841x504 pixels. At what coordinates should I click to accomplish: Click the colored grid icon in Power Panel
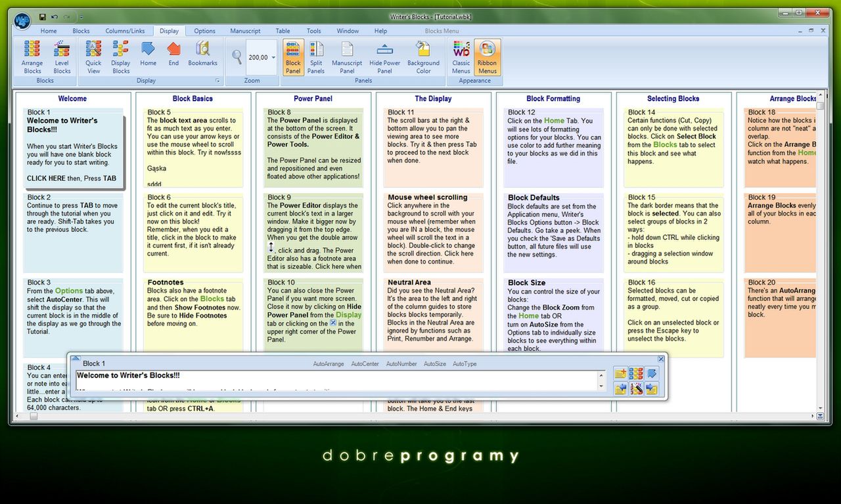[x=635, y=373]
